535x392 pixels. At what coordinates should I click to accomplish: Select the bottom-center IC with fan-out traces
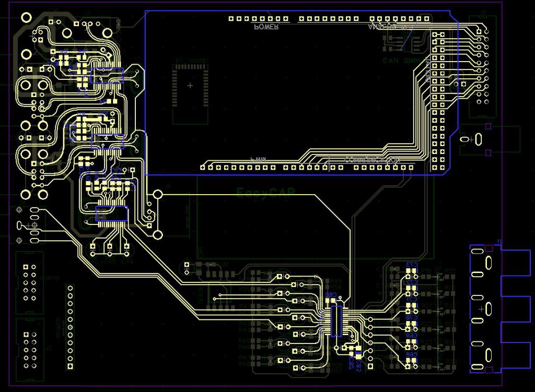pyautogui.click(x=335, y=320)
